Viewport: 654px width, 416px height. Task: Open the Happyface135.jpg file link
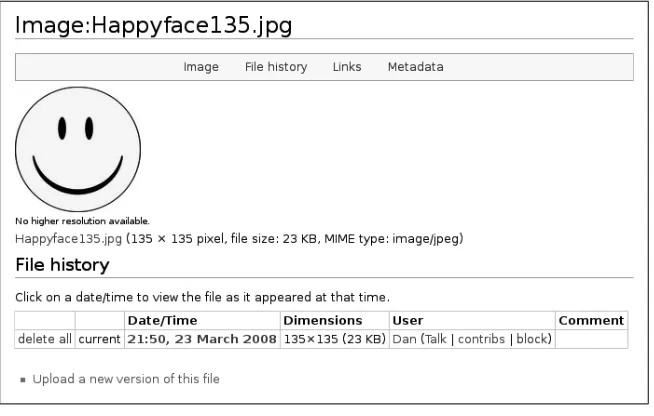coord(68,239)
